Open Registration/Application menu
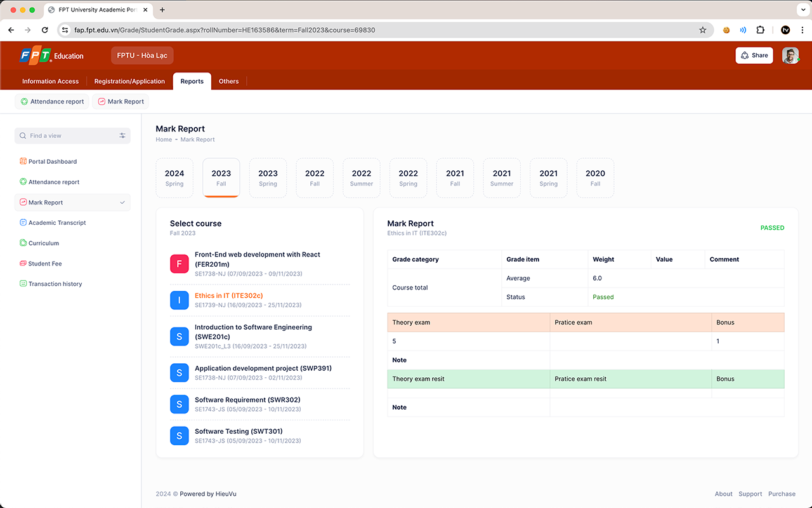Screen dimensions: 812x508 coord(129,81)
